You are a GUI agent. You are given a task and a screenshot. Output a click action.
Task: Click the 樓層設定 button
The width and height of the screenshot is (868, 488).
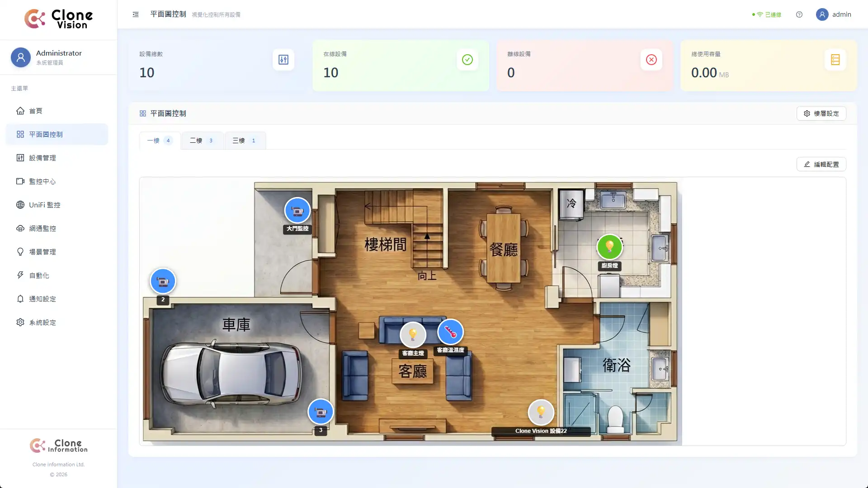(821, 113)
